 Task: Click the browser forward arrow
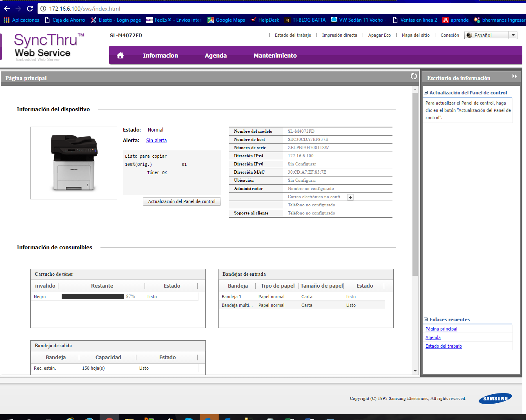[18, 9]
